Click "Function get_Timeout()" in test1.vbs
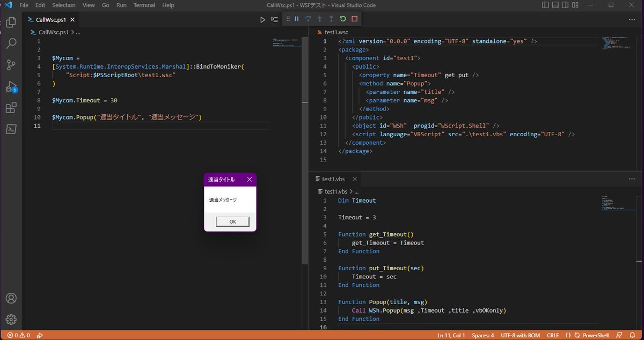This screenshot has width=644, height=340. (376, 234)
